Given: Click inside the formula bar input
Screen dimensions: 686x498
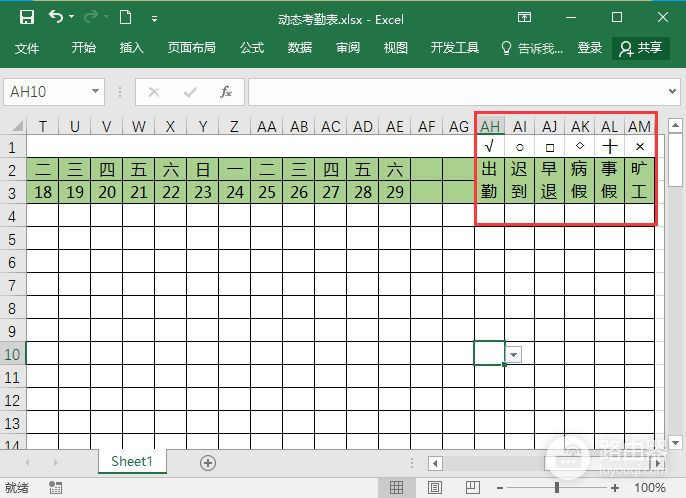Looking at the screenshot, I should pyautogui.click(x=457, y=92).
